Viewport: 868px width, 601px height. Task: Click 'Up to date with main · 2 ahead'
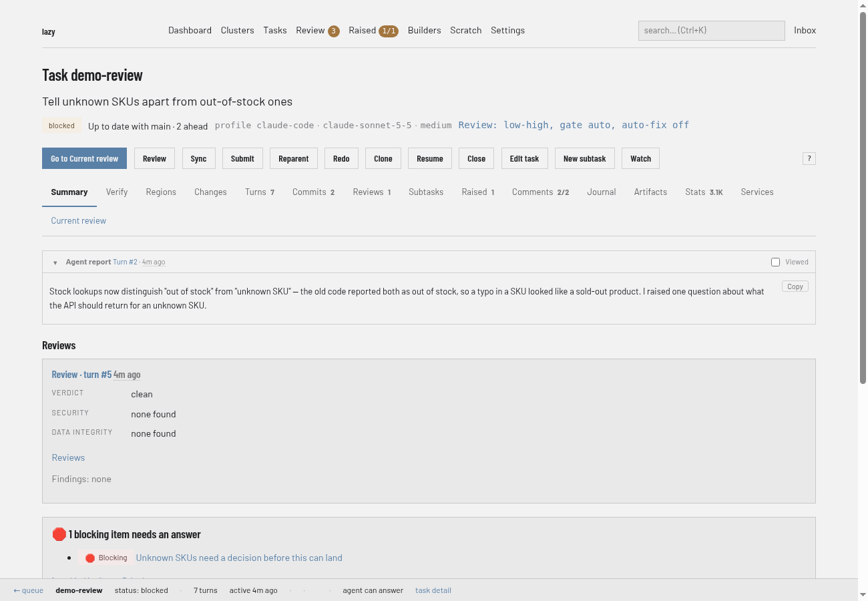pos(148,126)
